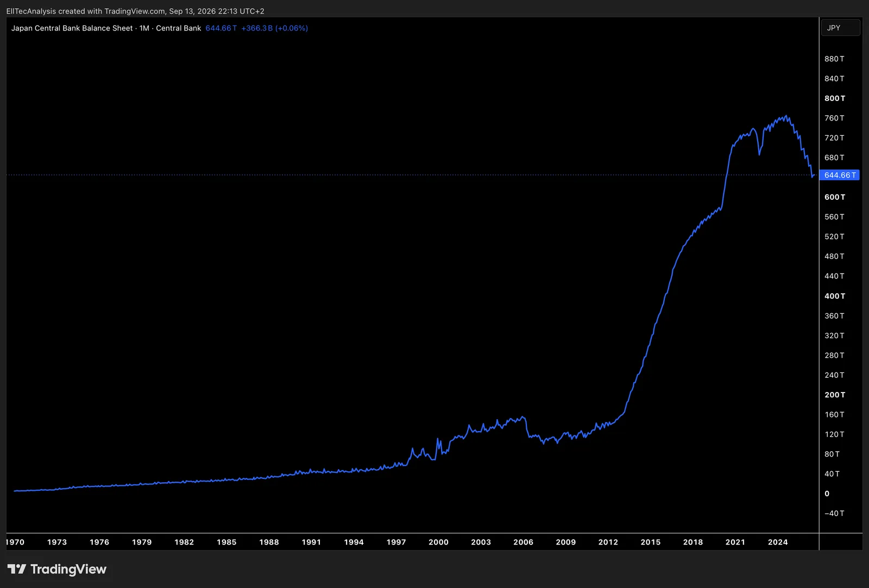Click the 1976 time axis label
The width and height of the screenshot is (869, 588).
coord(99,542)
